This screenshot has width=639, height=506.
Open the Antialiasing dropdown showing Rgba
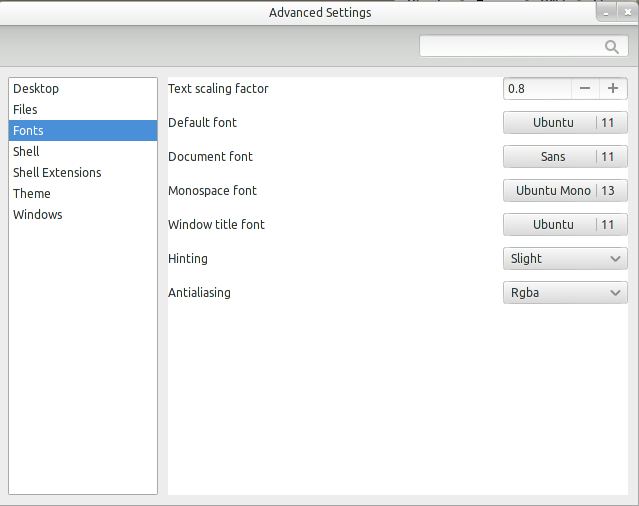tap(565, 293)
